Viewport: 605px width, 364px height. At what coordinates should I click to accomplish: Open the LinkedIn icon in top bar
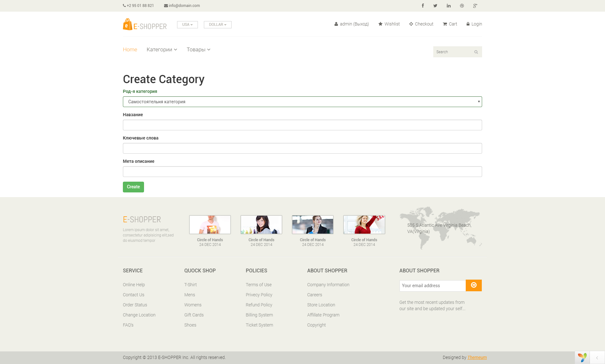coord(448,6)
